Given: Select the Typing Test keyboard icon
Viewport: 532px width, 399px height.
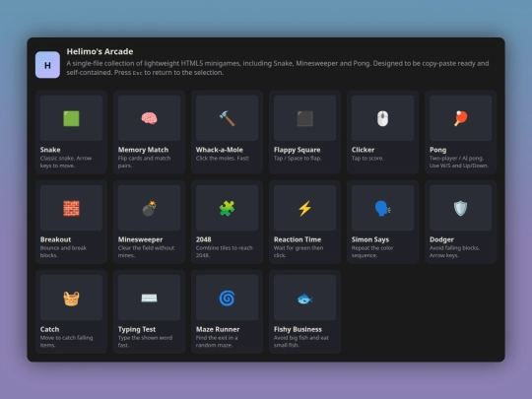Looking at the screenshot, I should click(149, 298).
